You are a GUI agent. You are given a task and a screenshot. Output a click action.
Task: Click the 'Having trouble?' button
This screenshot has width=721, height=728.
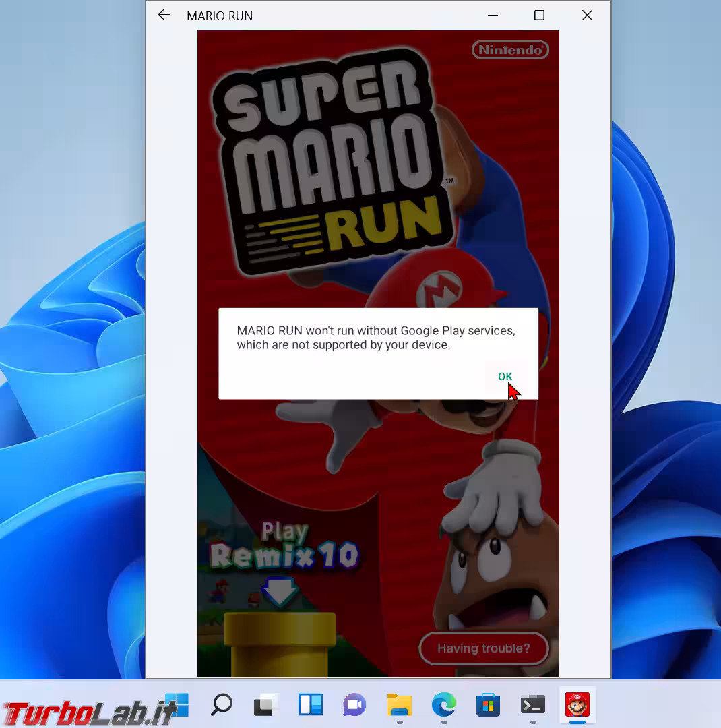pos(483,648)
